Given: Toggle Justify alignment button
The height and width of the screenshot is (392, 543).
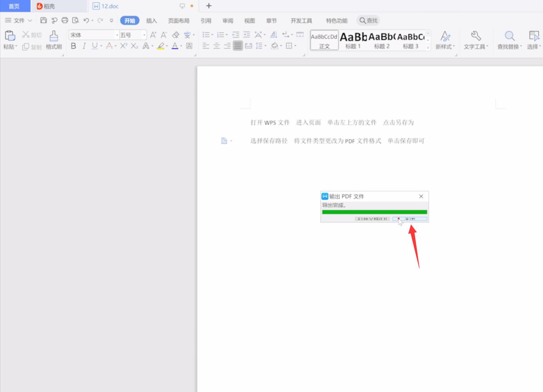Looking at the screenshot, I should point(238,46).
